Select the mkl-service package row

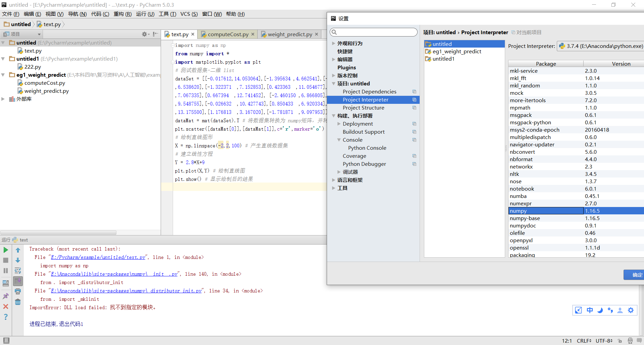point(576,71)
